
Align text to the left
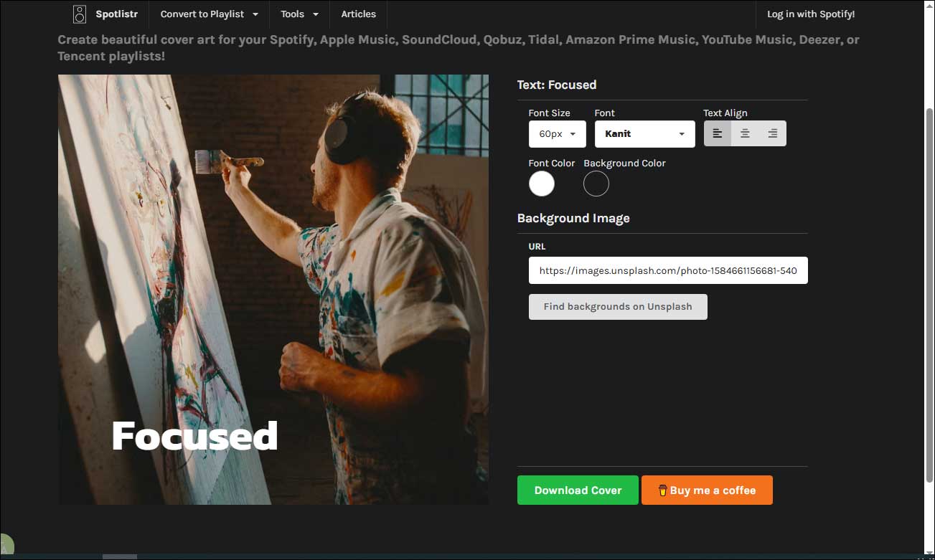(718, 133)
